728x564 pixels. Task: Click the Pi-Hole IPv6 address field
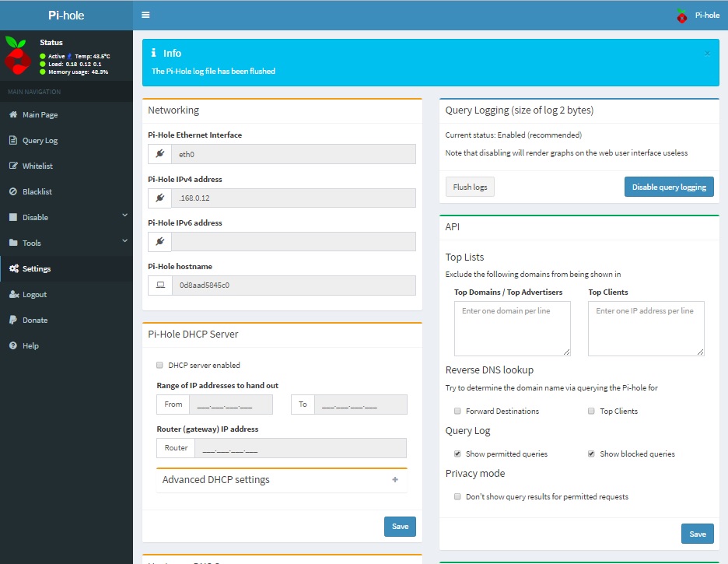pyautogui.click(x=293, y=241)
